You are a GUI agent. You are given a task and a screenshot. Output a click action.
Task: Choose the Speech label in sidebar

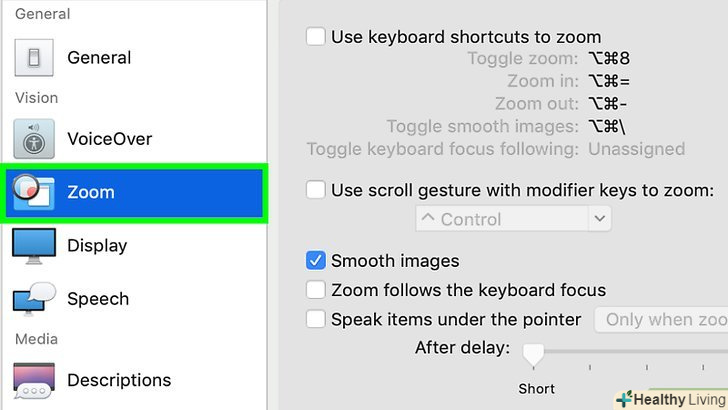(98, 299)
